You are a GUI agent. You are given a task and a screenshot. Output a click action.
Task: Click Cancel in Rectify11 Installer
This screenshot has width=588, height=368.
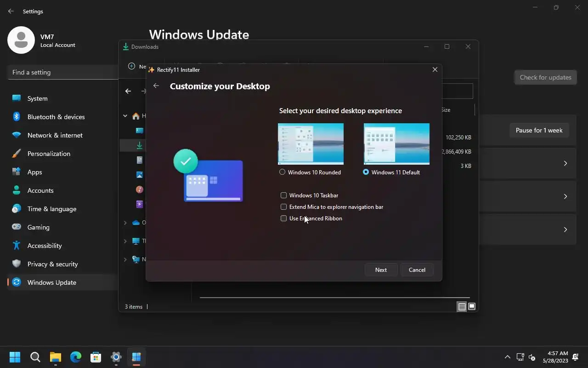click(x=417, y=270)
